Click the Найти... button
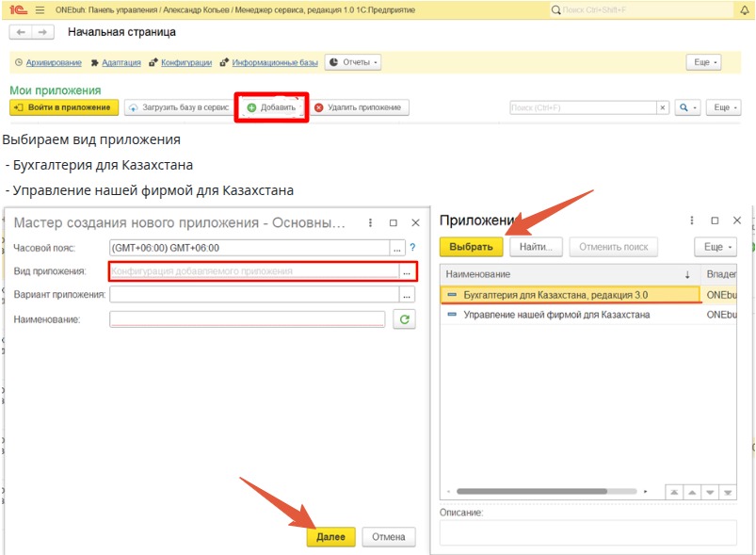 coord(536,247)
